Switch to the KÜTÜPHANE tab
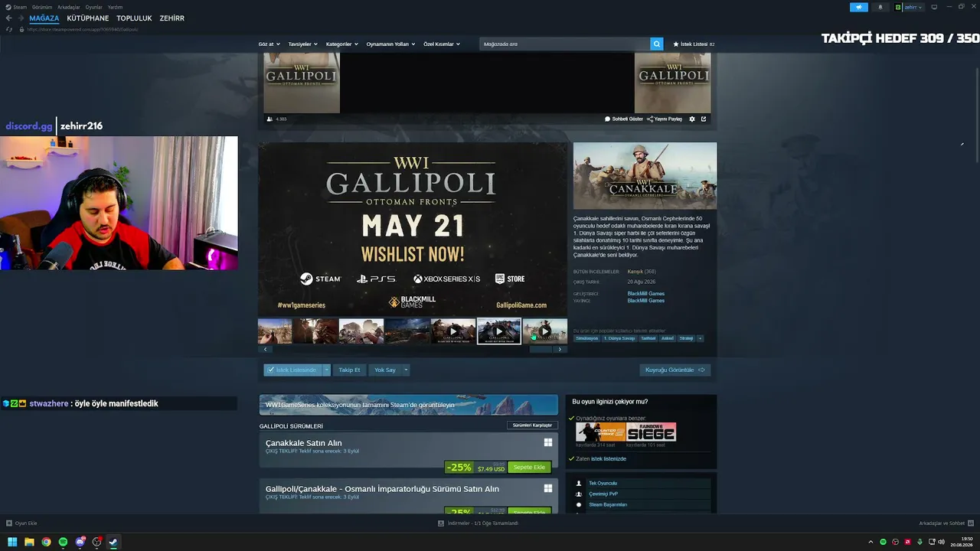Image resolution: width=980 pixels, height=551 pixels. (88, 18)
